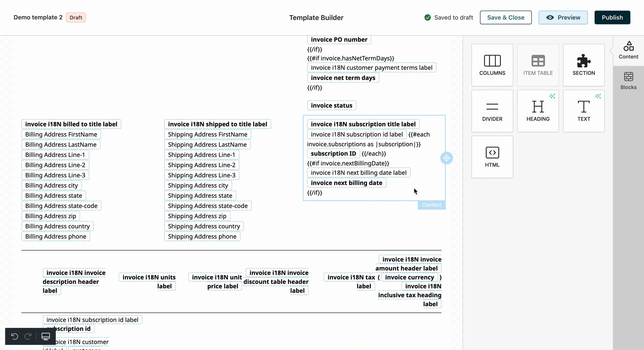Screen dimensions: 644x350
Task: Select the Shipping Address zip field
Action: tap(197, 216)
